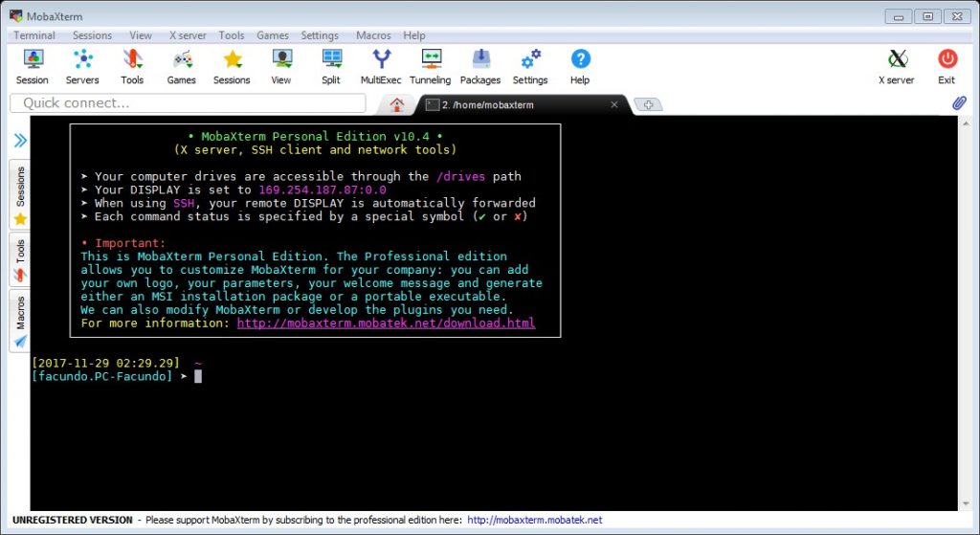The width and height of the screenshot is (980, 535).
Task: Start the X server icon
Action: 897,67
